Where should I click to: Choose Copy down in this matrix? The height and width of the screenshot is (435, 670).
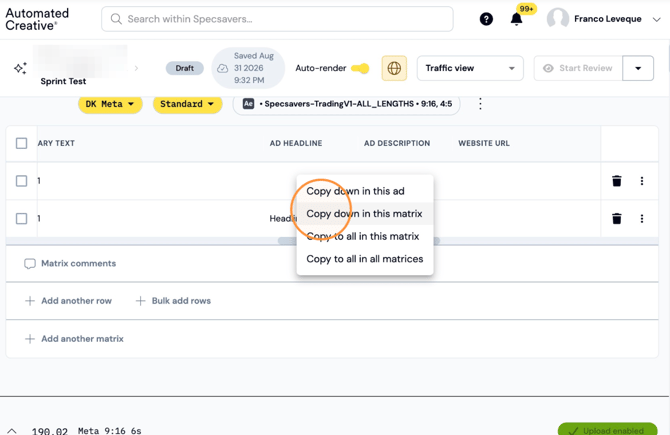click(365, 214)
